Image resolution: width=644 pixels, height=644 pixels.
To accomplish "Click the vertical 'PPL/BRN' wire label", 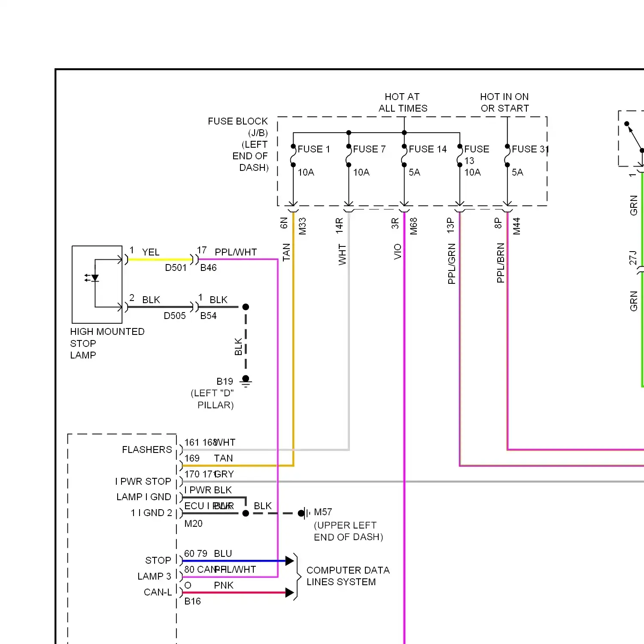I will (501, 263).
